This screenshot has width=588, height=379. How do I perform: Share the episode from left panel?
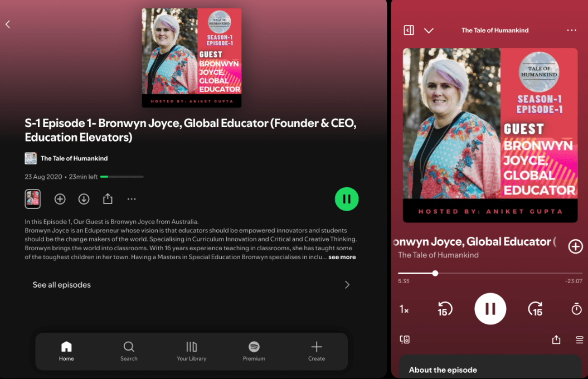click(108, 199)
